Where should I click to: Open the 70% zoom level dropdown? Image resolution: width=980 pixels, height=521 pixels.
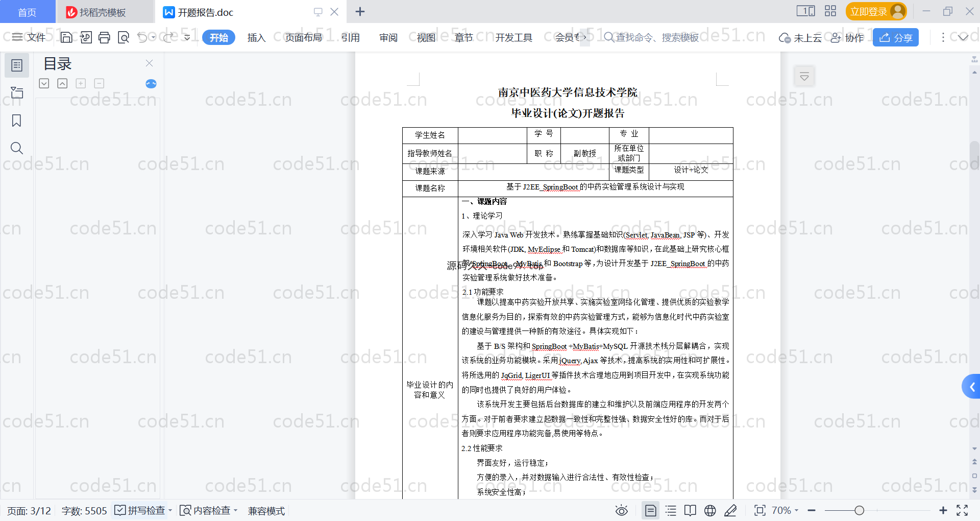(x=785, y=511)
